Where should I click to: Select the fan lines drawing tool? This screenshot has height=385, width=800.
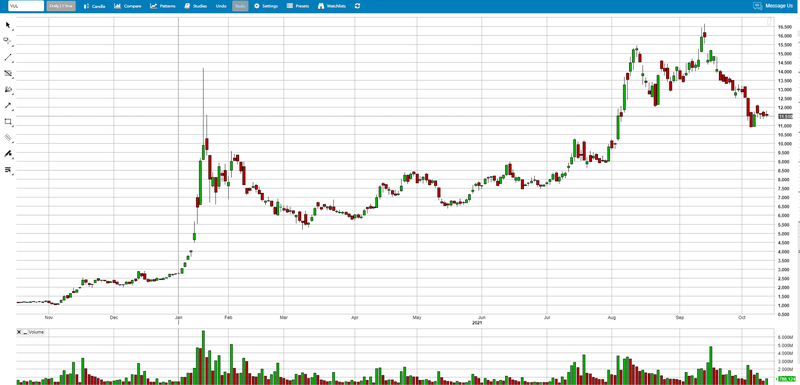(8, 89)
